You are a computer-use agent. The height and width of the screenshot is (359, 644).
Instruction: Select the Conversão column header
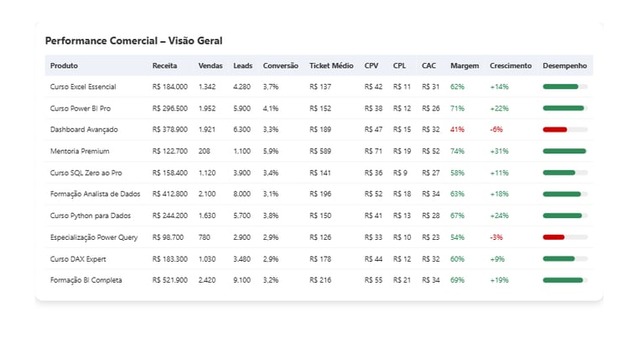[x=280, y=65]
